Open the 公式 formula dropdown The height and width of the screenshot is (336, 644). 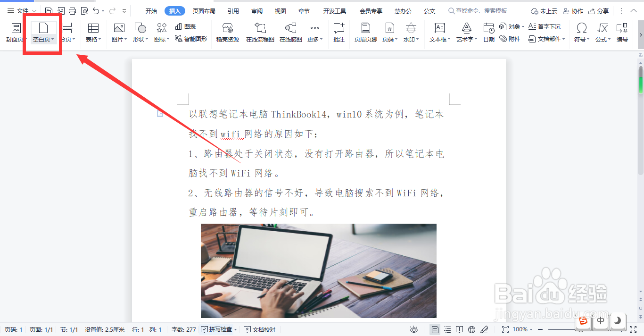(610, 40)
